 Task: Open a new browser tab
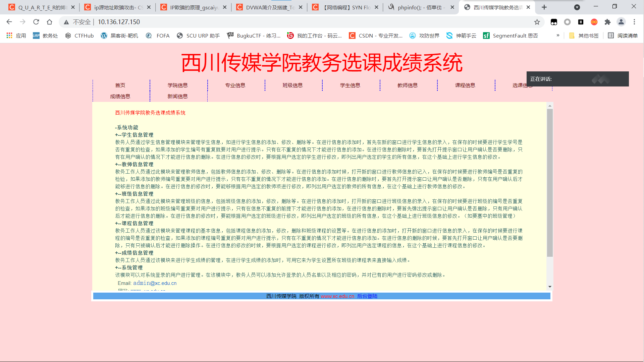click(x=544, y=7)
